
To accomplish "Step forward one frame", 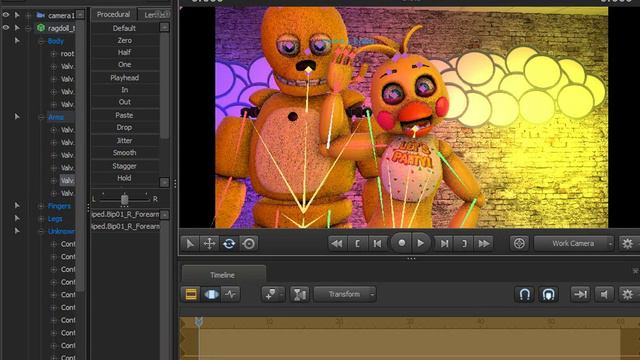I will point(444,244).
